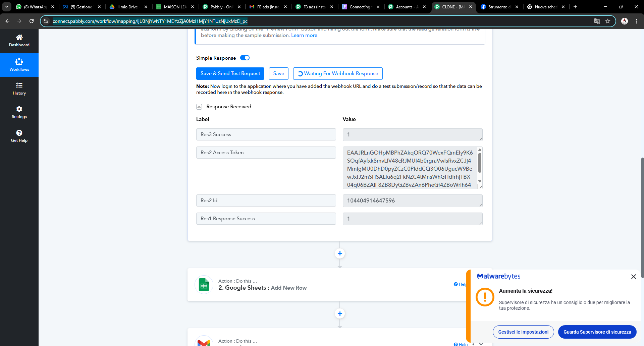Open the History page icon

19,85
